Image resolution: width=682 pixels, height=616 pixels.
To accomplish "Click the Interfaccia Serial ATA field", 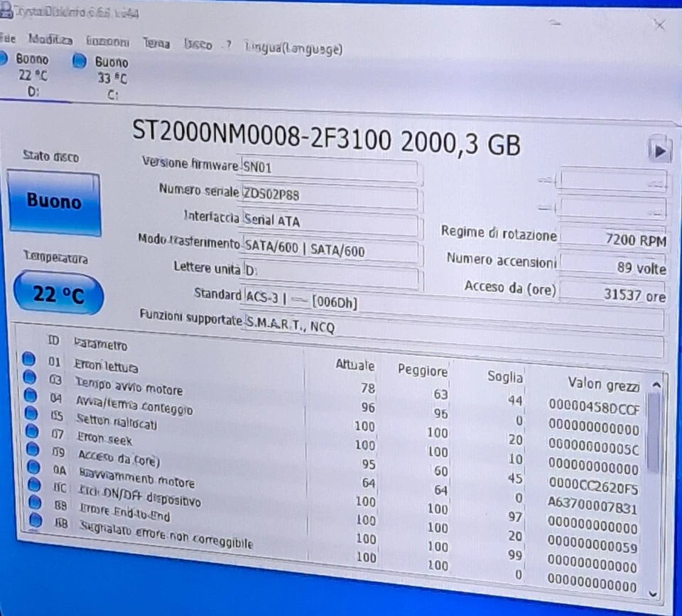I will [330, 222].
